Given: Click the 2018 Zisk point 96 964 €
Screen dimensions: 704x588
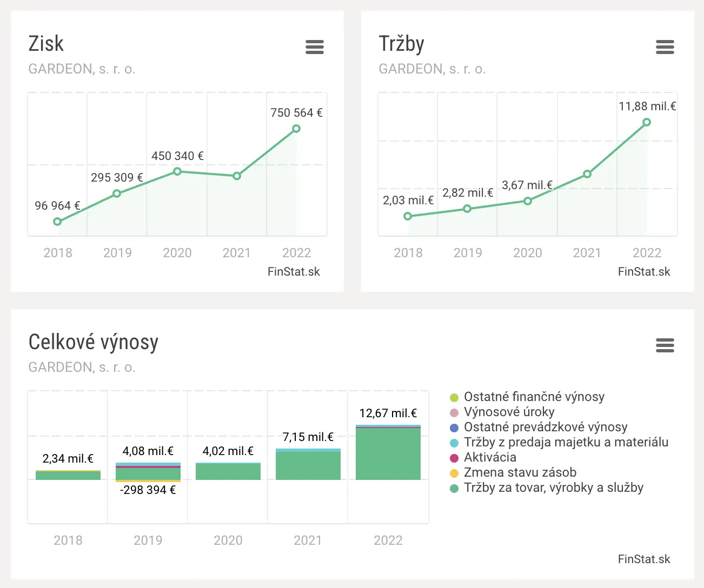Looking at the screenshot, I should coord(57,222).
